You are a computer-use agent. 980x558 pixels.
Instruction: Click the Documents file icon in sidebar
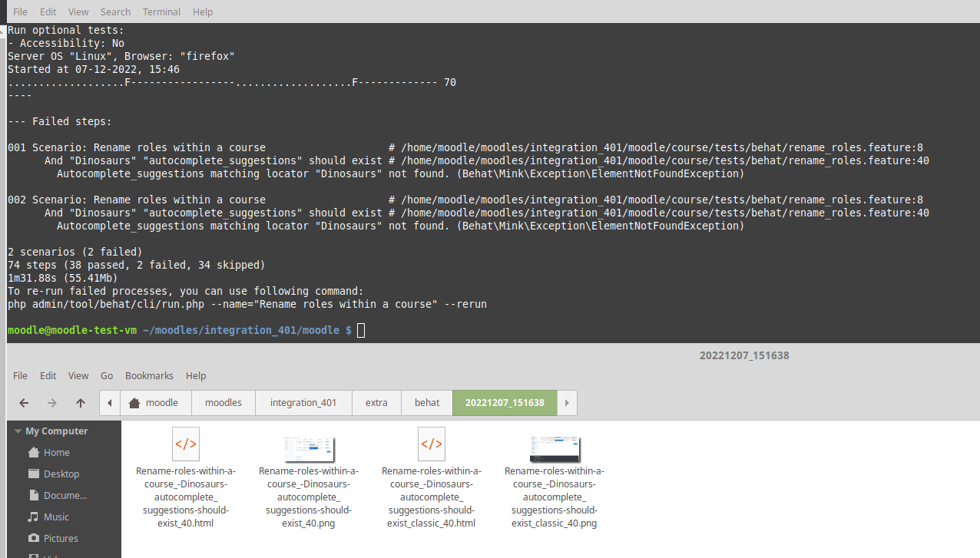pos(33,495)
